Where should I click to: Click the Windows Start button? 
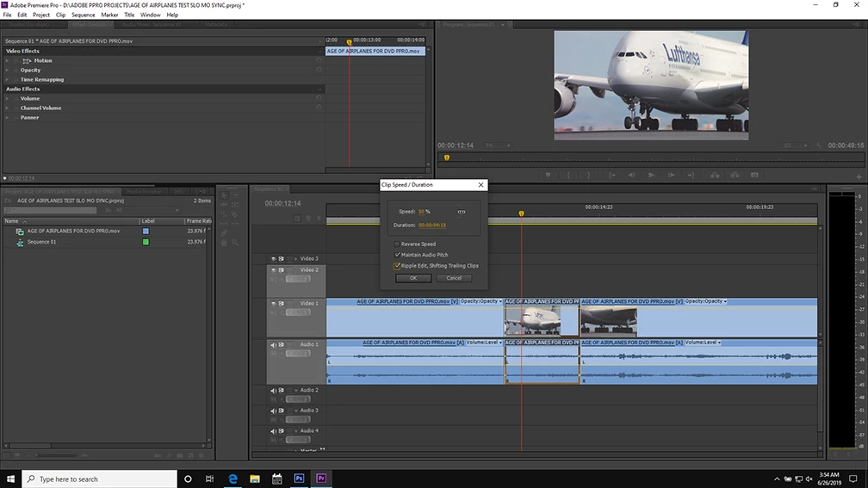point(10,479)
